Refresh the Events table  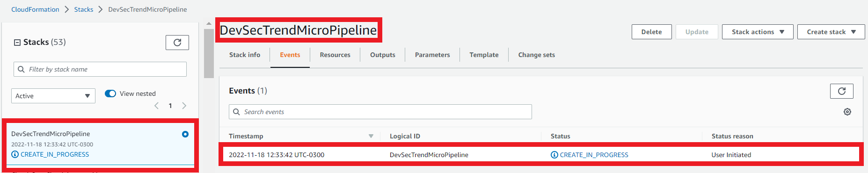(841, 91)
